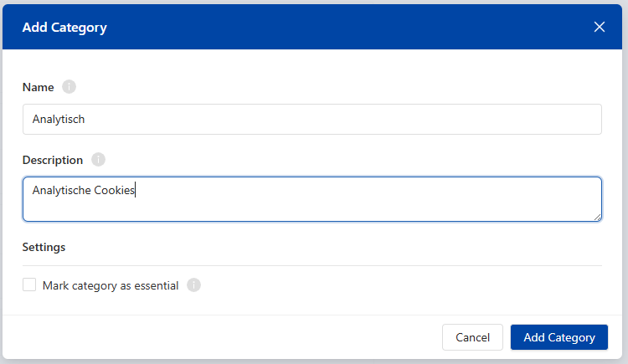Click the Name field label

(x=38, y=87)
